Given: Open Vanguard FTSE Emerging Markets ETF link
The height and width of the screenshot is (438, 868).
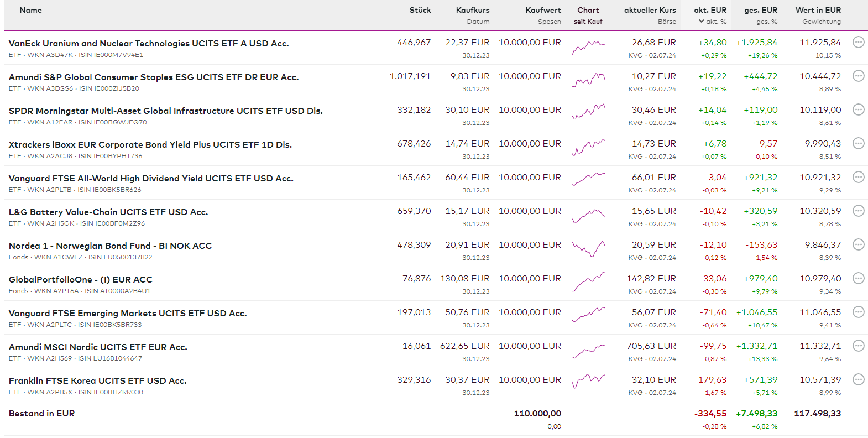Looking at the screenshot, I should click(x=128, y=313).
